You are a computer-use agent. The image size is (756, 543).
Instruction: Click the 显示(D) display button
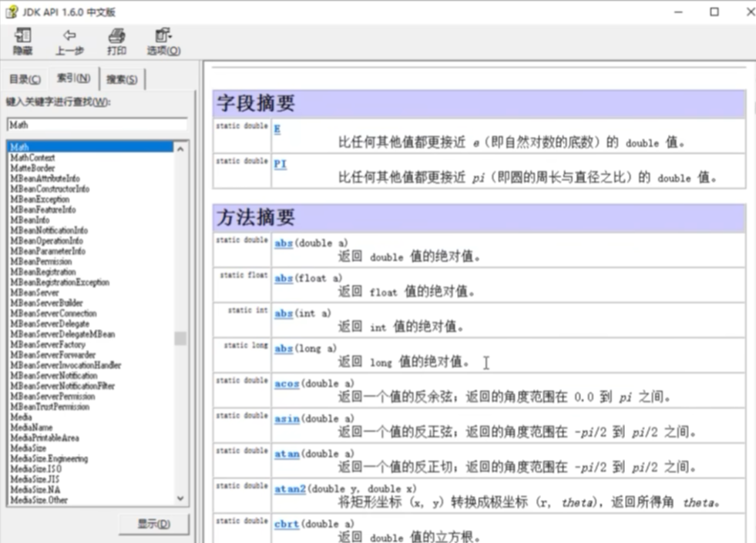click(x=154, y=524)
